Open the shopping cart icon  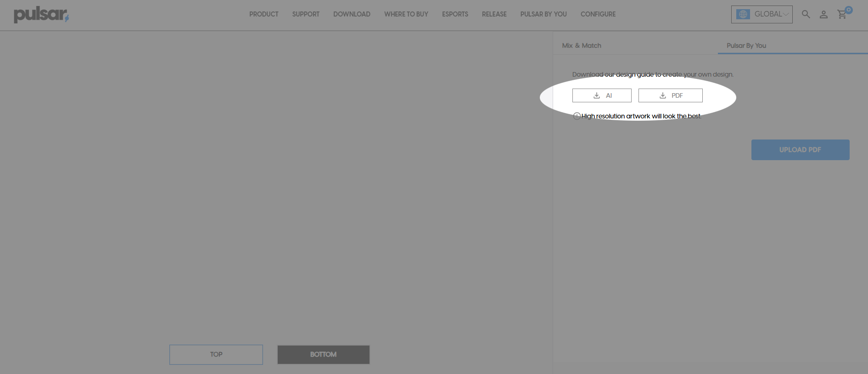(x=842, y=15)
